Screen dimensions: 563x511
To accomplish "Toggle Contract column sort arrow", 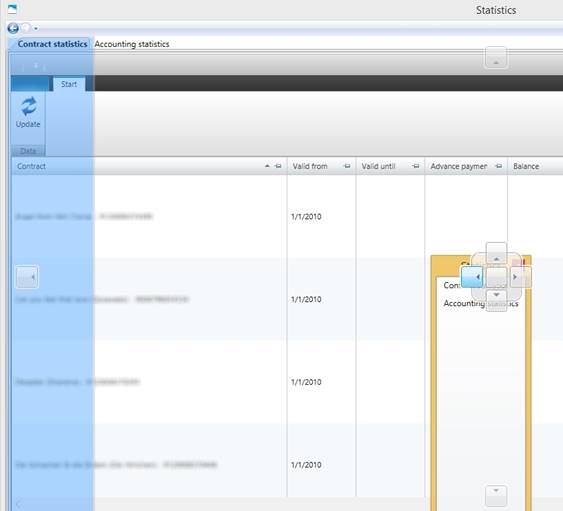I will (267, 166).
